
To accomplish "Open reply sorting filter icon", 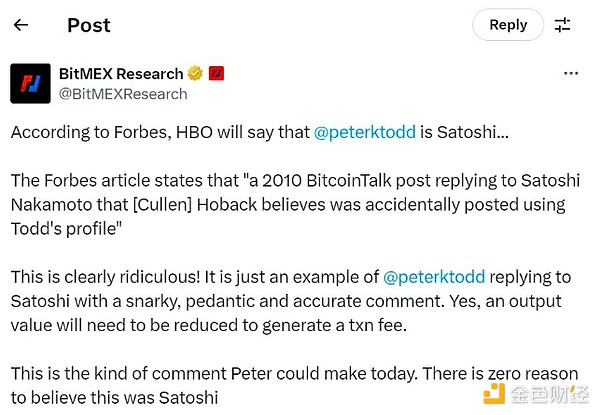I will point(563,25).
